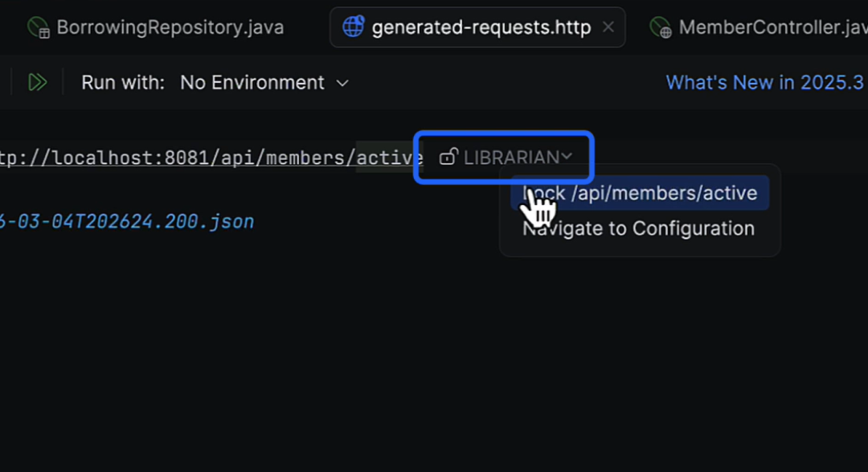Open the What's New in 2025.3 link
868x472 pixels.
point(764,83)
